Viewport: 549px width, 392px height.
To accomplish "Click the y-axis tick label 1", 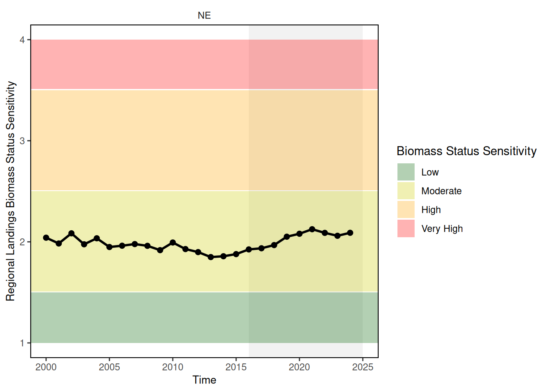I will click(x=22, y=343).
